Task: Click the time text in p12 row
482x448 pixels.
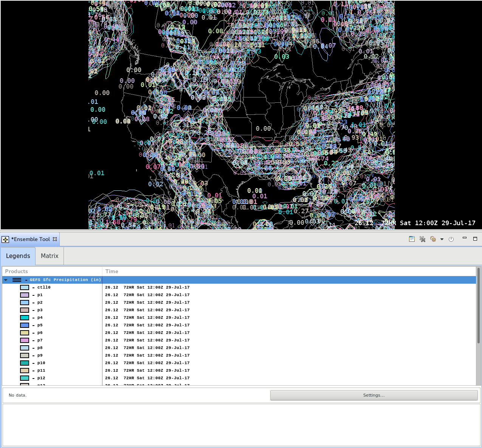Action: (147, 378)
